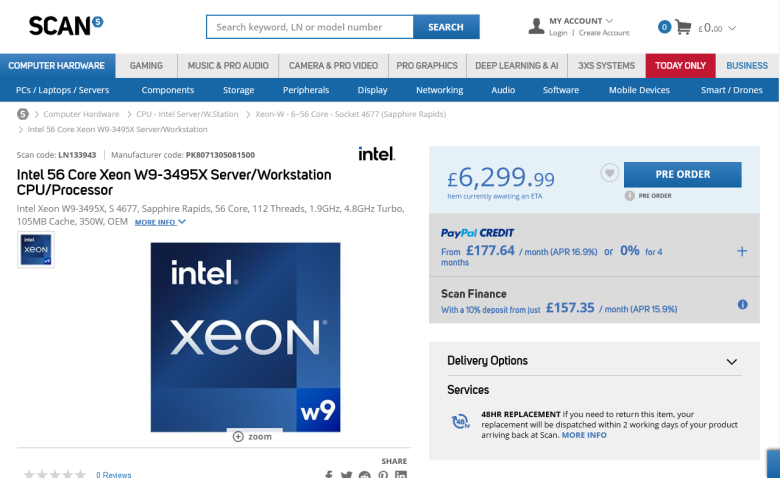Click the Pre Order button
The width and height of the screenshot is (780, 478).
[x=682, y=175]
